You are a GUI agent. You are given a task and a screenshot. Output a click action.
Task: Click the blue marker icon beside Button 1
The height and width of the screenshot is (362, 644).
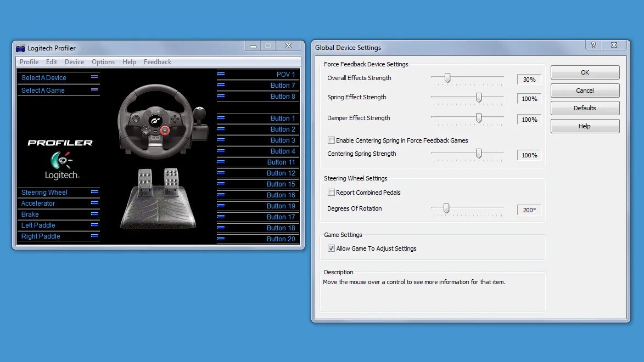tap(221, 118)
